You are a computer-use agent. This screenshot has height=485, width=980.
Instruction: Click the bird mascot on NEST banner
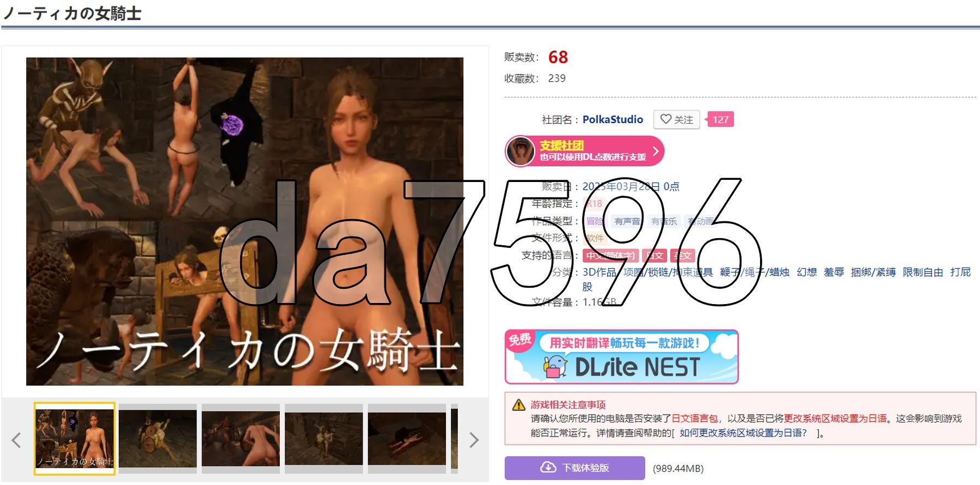coord(556,367)
